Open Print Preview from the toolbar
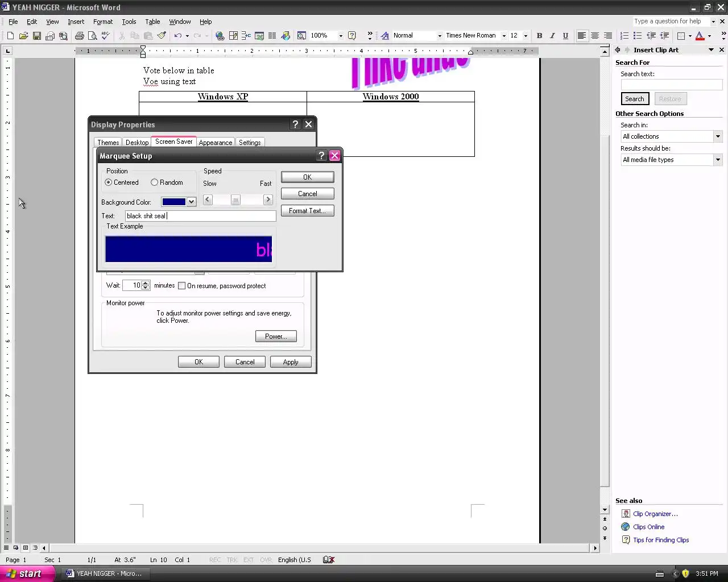The height and width of the screenshot is (582, 728). pyautogui.click(x=92, y=35)
